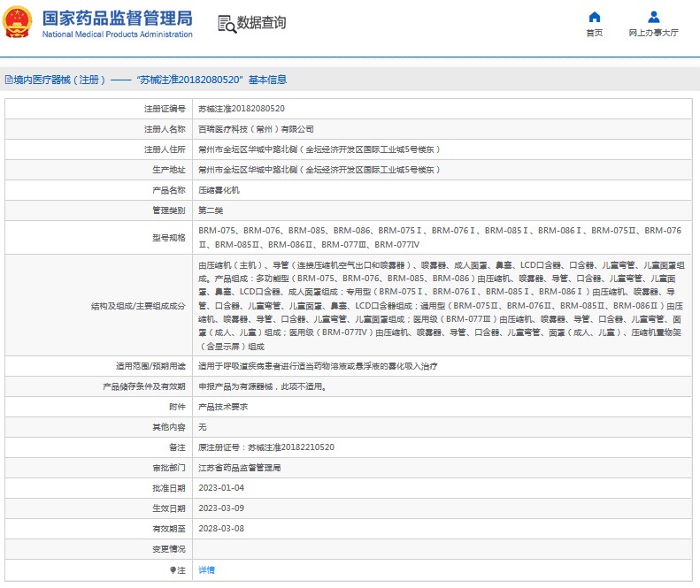Click the breadcrumb 境内医疗器械（注册）
The height and width of the screenshot is (588, 700).
point(59,80)
